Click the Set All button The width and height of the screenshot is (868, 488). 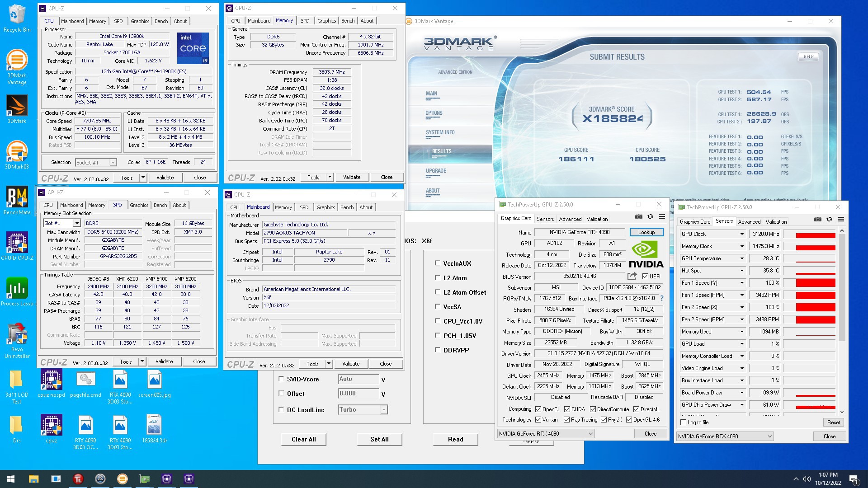pyautogui.click(x=379, y=439)
